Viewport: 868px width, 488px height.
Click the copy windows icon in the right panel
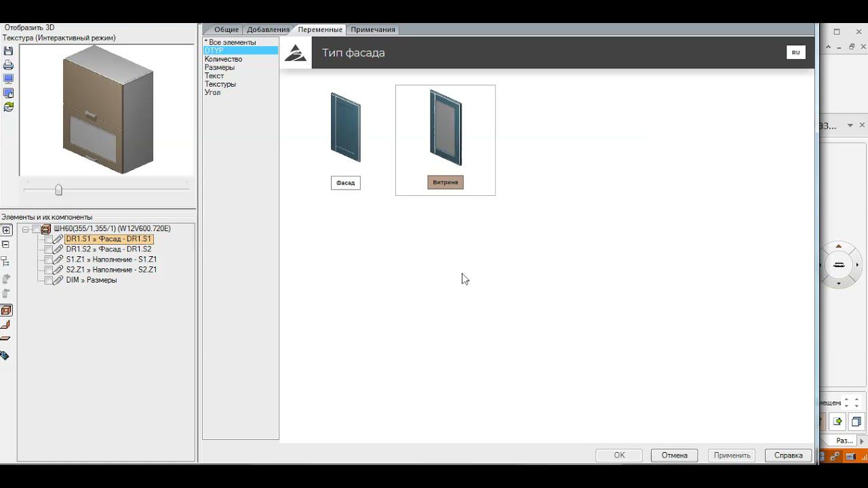[x=856, y=422]
